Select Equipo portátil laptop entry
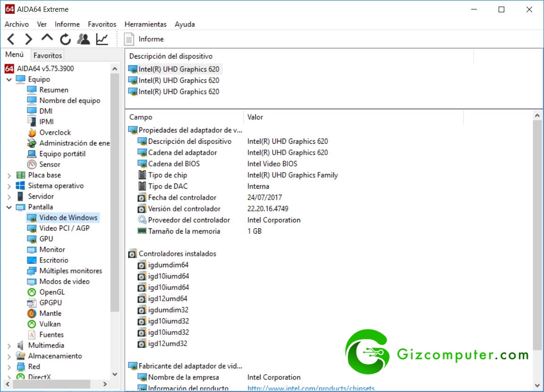The width and height of the screenshot is (544, 392). click(x=62, y=154)
